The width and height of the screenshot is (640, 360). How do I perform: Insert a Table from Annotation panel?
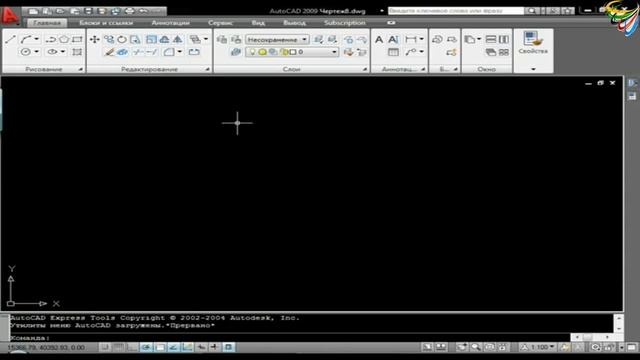[x=393, y=52]
